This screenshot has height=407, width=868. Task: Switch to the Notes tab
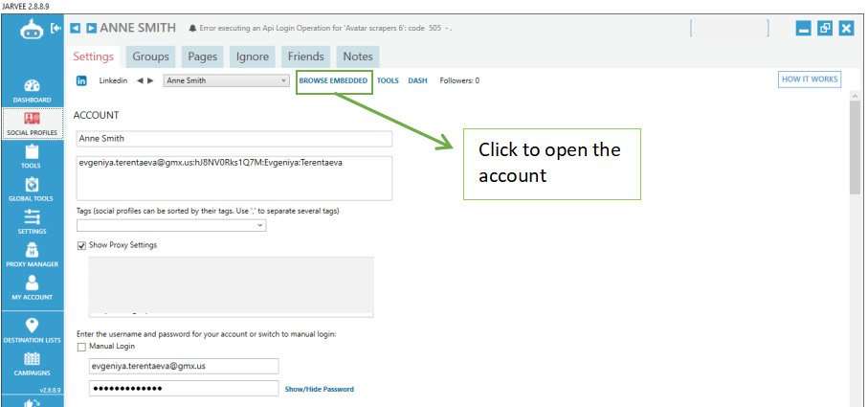click(358, 57)
